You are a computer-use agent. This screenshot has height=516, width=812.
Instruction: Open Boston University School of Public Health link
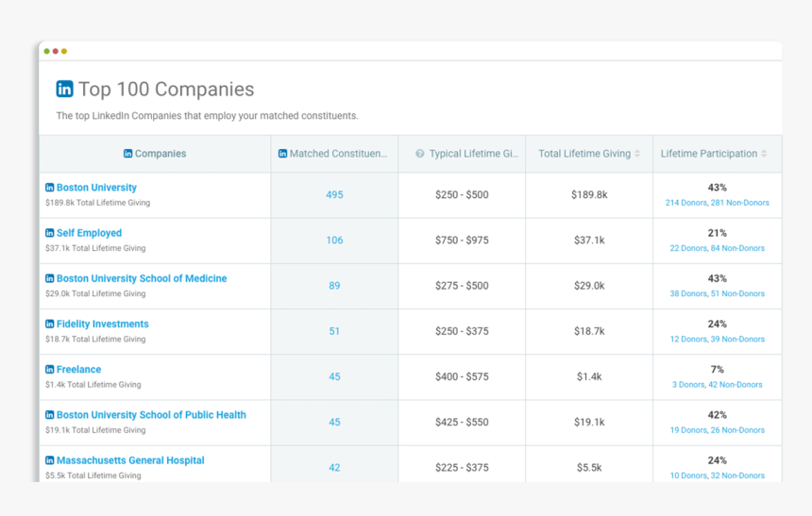151,415
